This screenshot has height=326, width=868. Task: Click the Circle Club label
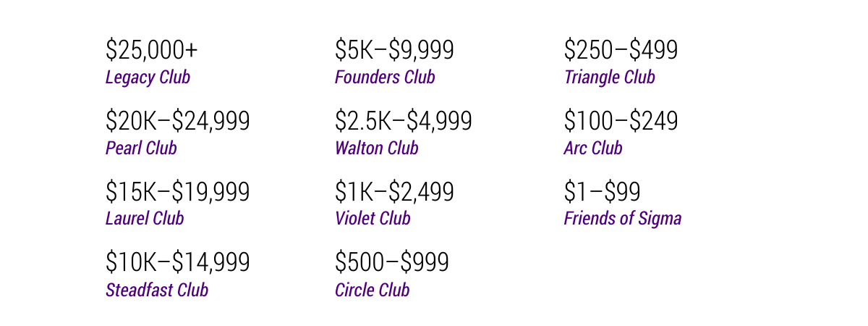(372, 291)
